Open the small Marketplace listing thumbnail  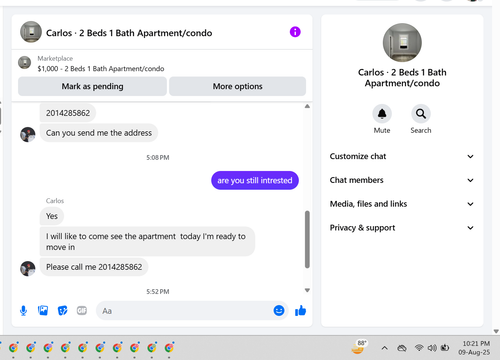click(24, 63)
